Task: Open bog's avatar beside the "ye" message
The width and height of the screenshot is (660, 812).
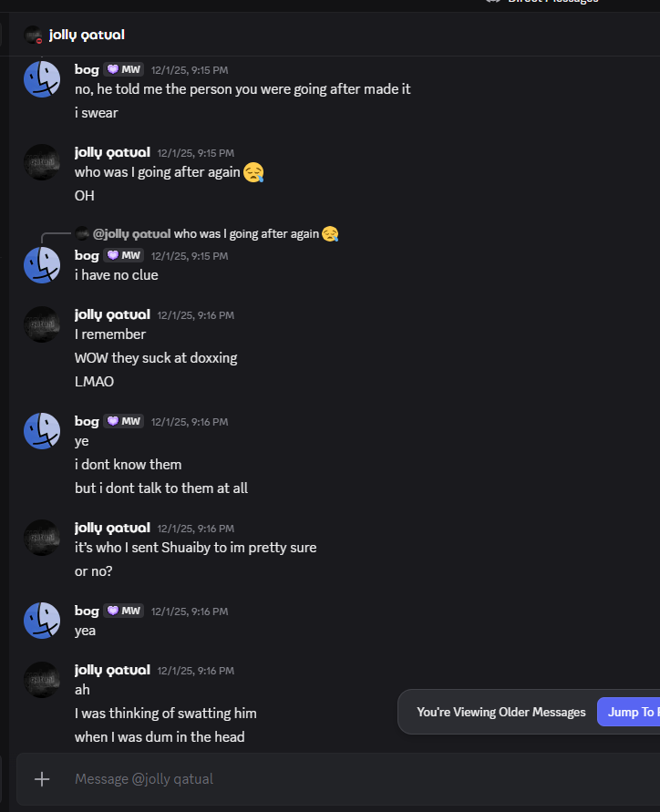Action: click(42, 431)
